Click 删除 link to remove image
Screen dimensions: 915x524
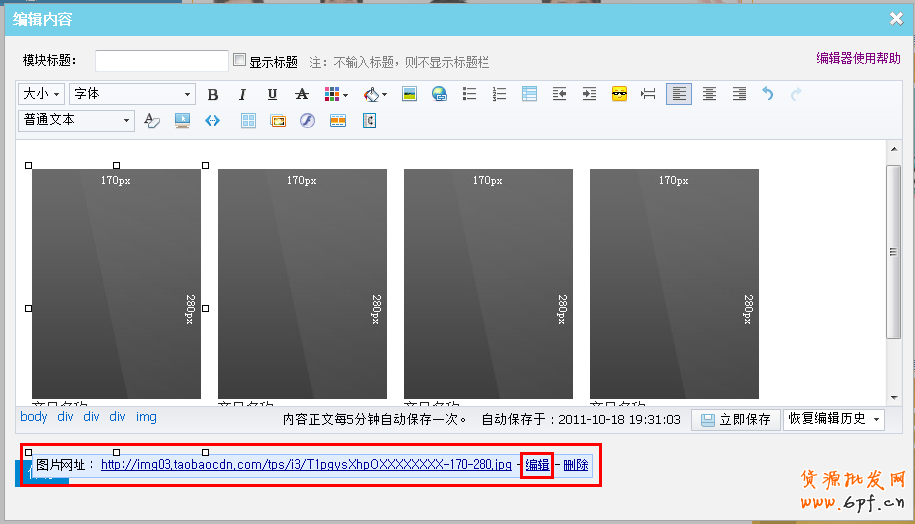coord(575,465)
